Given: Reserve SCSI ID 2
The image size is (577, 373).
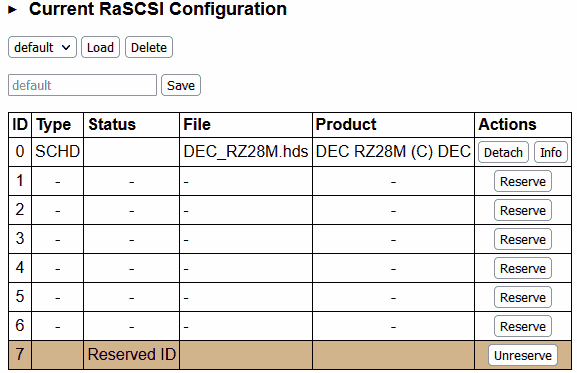Looking at the screenshot, I should [523, 210].
